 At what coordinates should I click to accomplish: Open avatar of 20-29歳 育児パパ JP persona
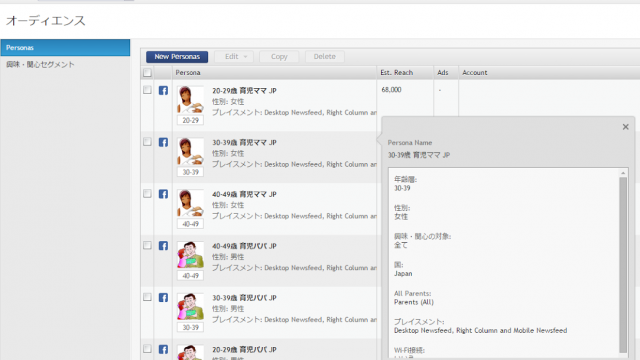(x=190, y=352)
